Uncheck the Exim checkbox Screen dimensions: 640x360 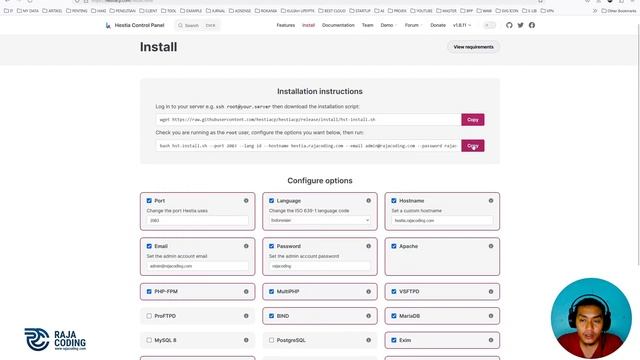coord(394,340)
